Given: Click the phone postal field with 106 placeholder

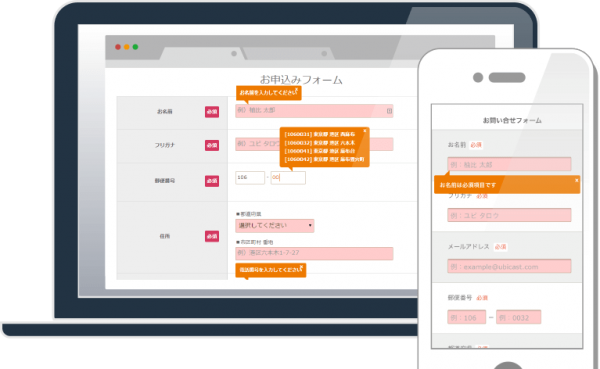Looking at the screenshot, I should click(466, 317).
